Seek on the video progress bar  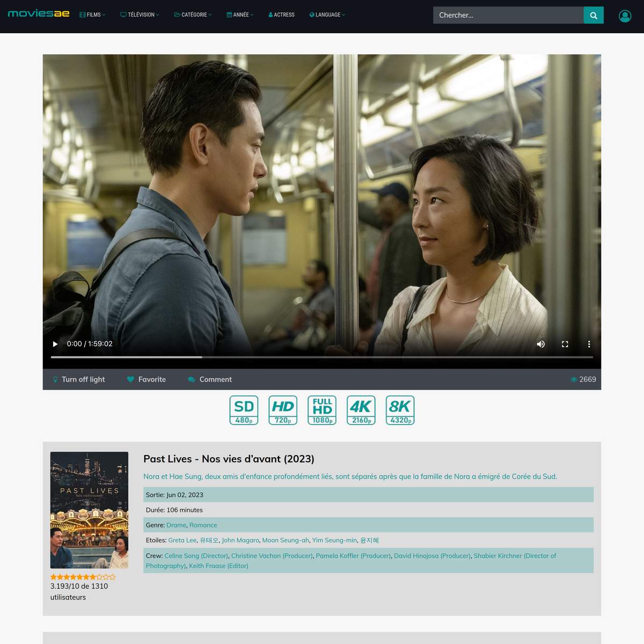pos(322,357)
